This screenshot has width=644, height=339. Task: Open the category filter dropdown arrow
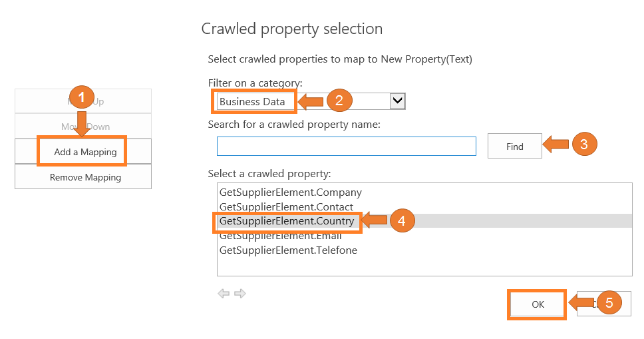click(x=397, y=101)
